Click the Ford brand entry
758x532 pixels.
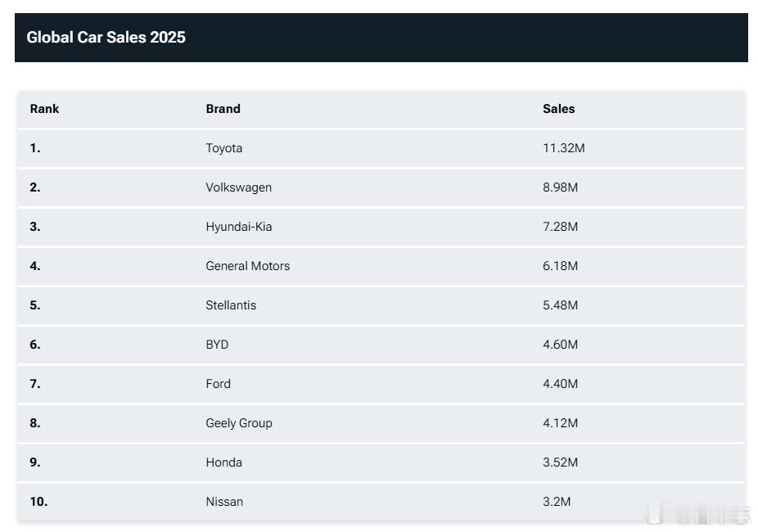(x=218, y=384)
